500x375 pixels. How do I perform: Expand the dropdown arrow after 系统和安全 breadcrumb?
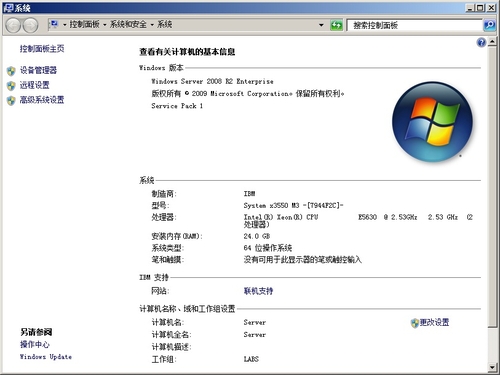[x=152, y=25]
